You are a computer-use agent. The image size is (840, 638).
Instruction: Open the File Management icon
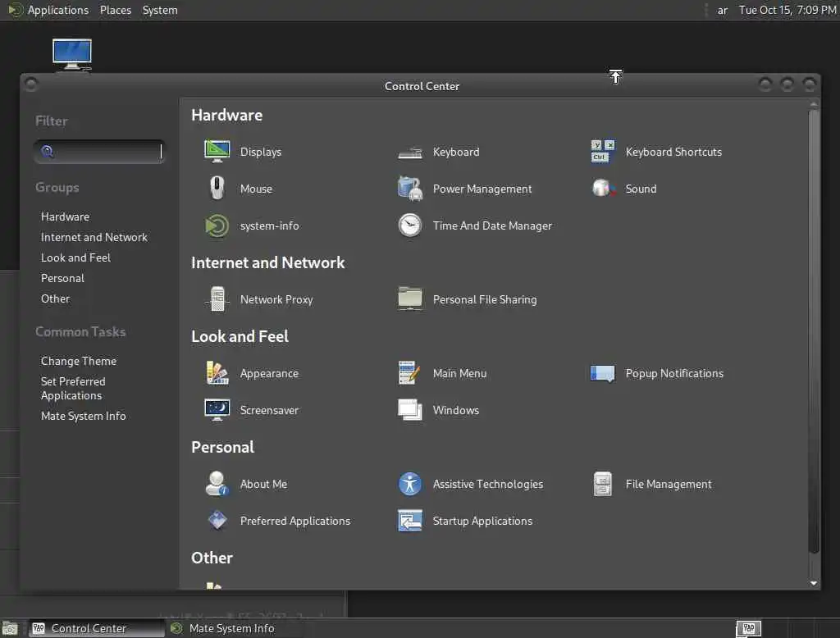pyautogui.click(x=603, y=484)
